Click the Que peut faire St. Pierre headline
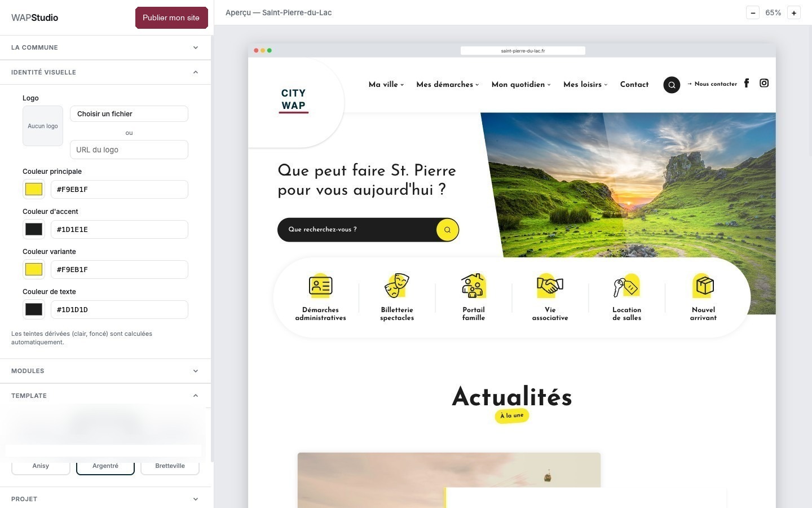This screenshot has height=508, width=812. click(367, 180)
